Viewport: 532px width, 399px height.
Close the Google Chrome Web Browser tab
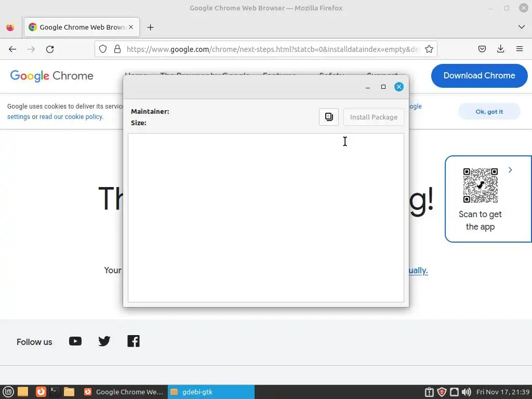coord(131,27)
